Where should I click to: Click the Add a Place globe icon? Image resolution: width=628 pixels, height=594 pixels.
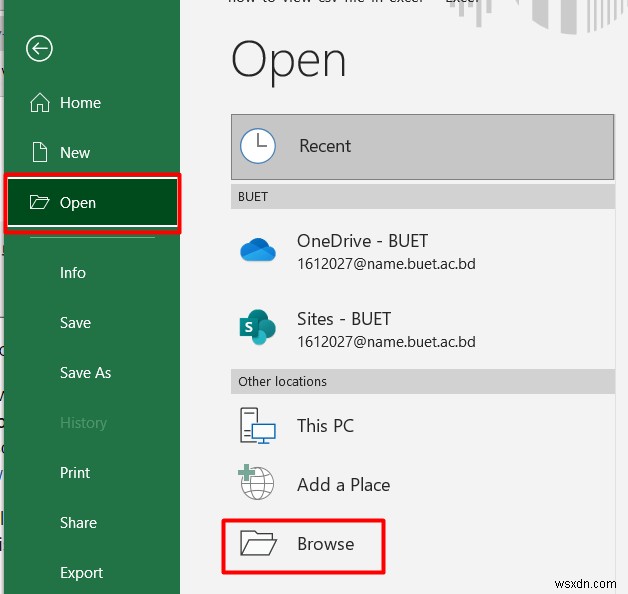(x=256, y=482)
